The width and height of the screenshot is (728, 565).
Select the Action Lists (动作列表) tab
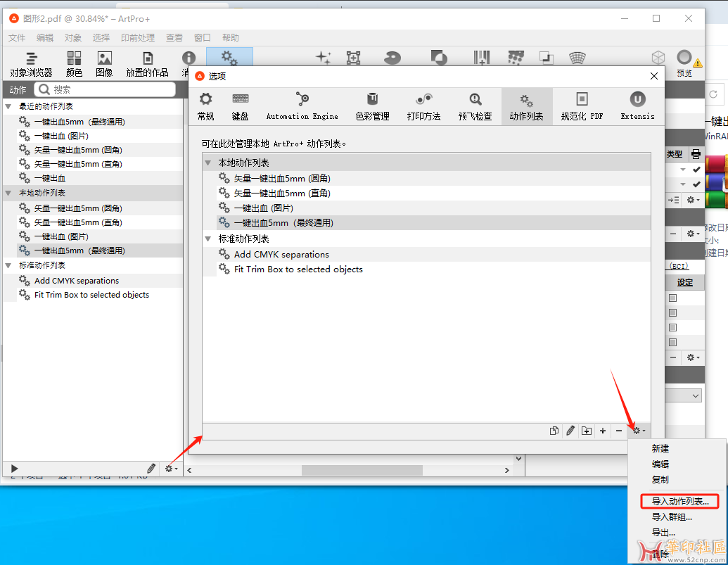527,107
